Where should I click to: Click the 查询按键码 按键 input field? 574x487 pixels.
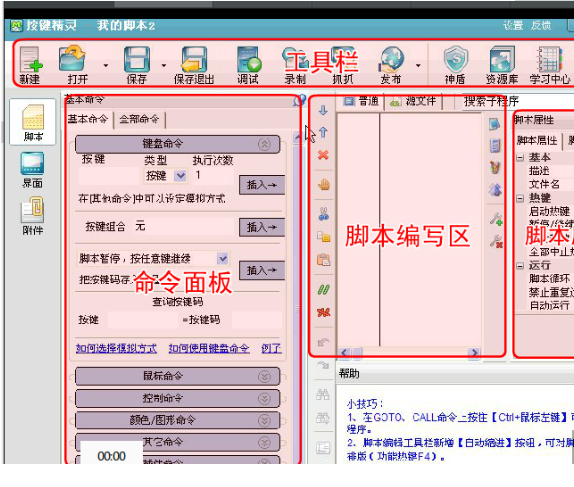coord(143,320)
